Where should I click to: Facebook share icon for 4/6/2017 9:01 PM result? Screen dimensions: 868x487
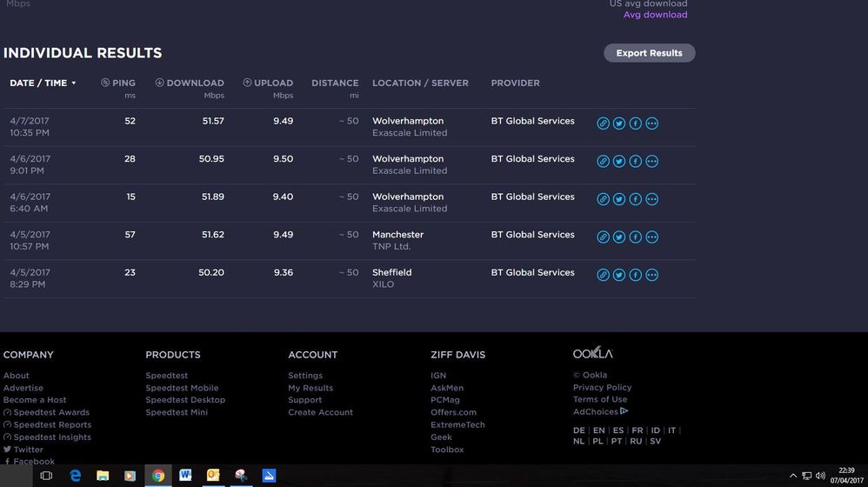[x=636, y=161]
